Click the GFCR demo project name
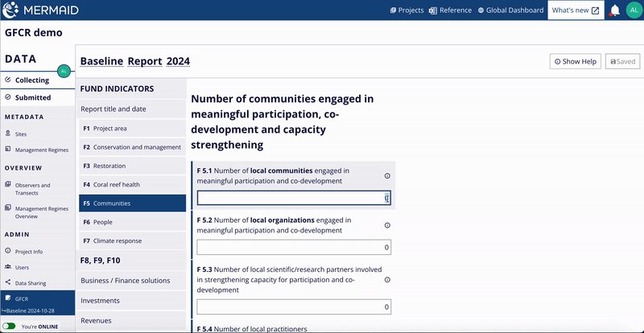 tap(34, 32)
